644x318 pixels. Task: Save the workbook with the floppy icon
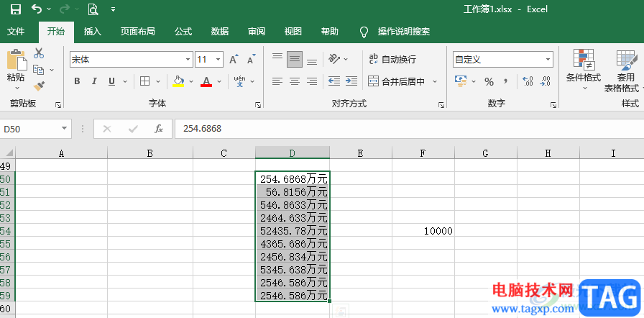16,9
